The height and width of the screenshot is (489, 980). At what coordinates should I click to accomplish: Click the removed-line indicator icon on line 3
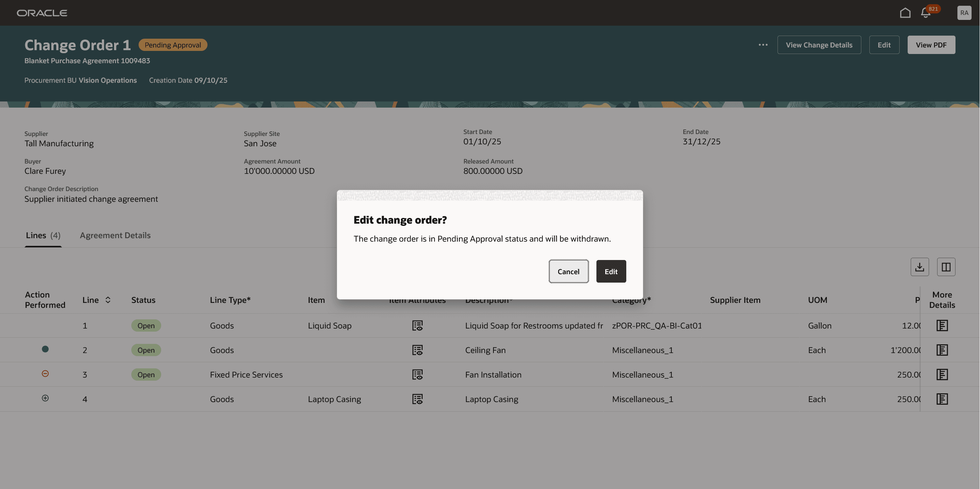point(45,373)
